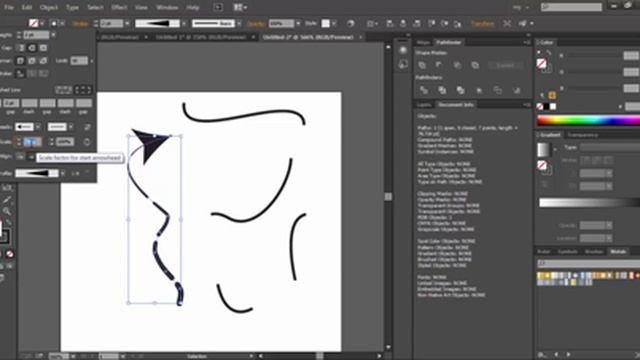
Task: Click the Transform link in the control bar
Action: (x=482, y=23)
